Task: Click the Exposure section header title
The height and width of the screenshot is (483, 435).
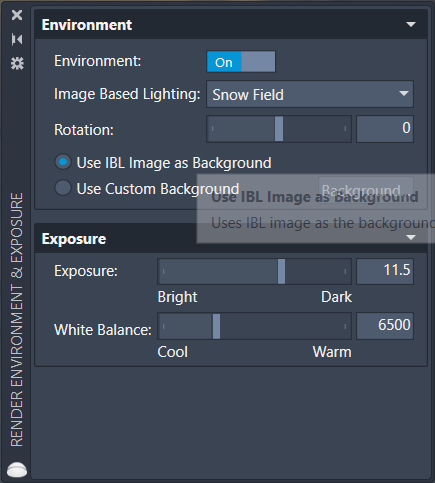Action: [x=74, y=239]
